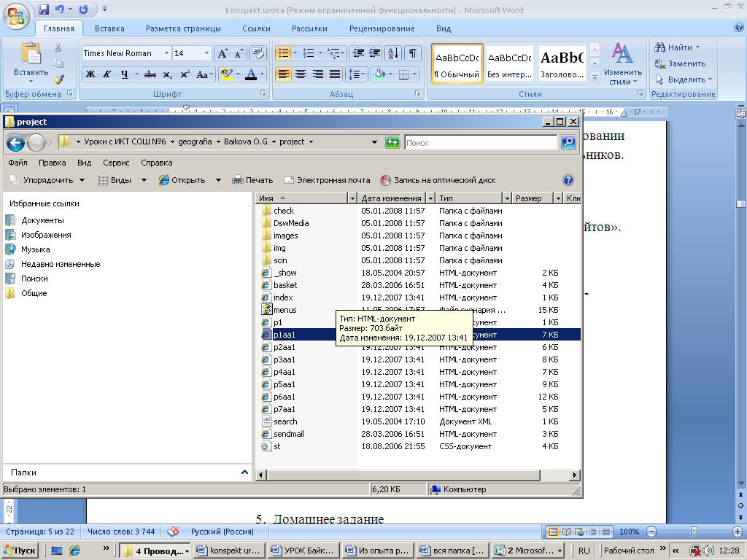Open the Виды dropdown arrow in Explorer

[144, 180]
